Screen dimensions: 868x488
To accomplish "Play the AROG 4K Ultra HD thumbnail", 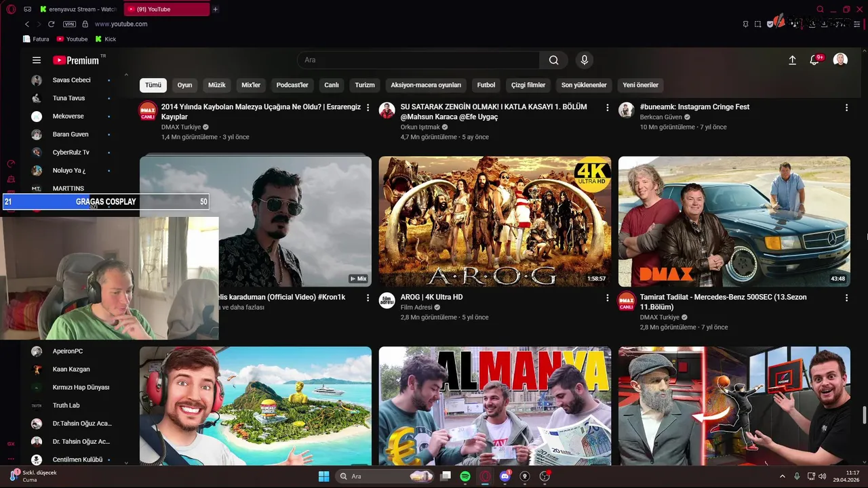I will point(495,222).
